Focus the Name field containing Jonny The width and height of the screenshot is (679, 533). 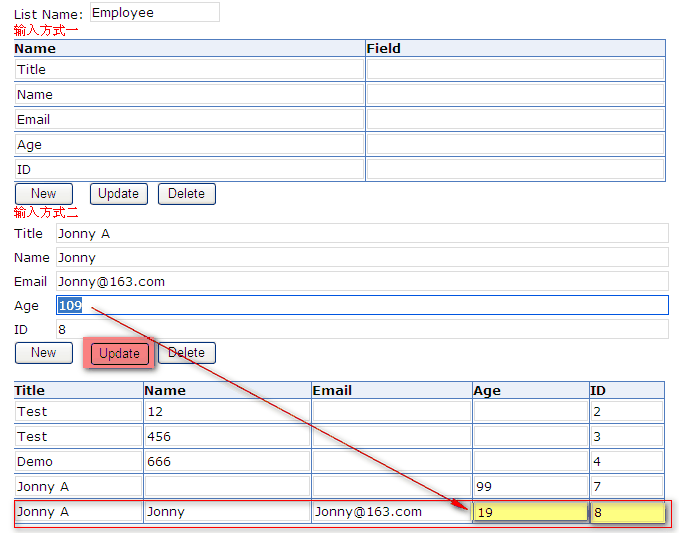pos(362,258)
